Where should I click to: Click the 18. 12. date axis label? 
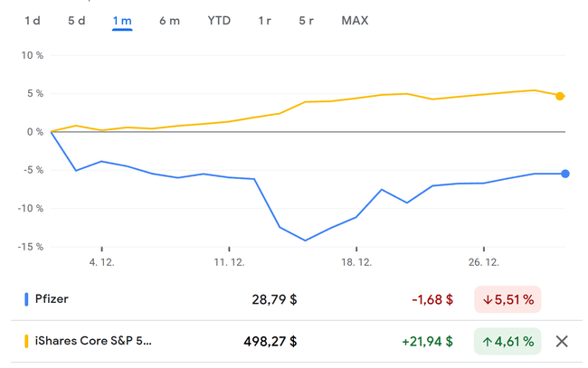pyautogui.click(x=356, y=262)
